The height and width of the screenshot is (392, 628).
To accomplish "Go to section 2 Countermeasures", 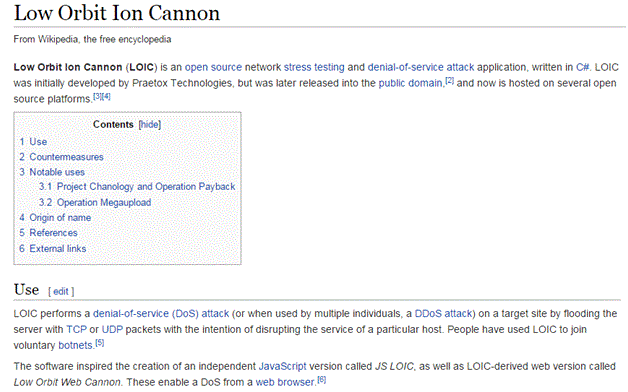I will (61, 157).
